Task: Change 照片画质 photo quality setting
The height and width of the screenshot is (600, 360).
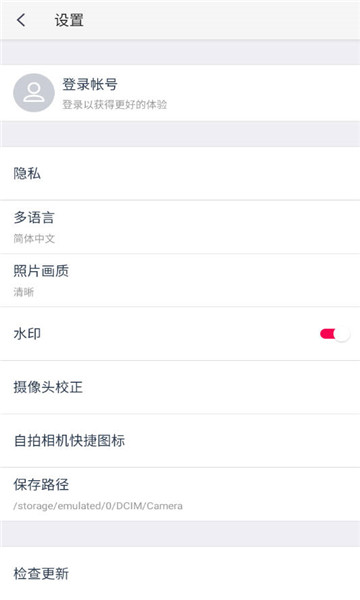Action: (x=180, y=280)
